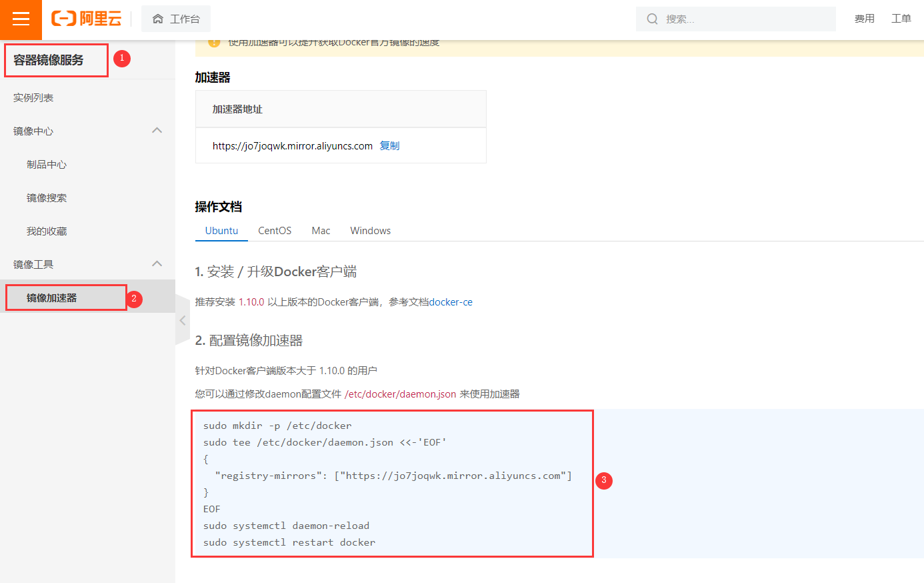Click the accelerator URL https://jo7joqwk.mirror.aliyuncs.com

click(x=293, y=145)
